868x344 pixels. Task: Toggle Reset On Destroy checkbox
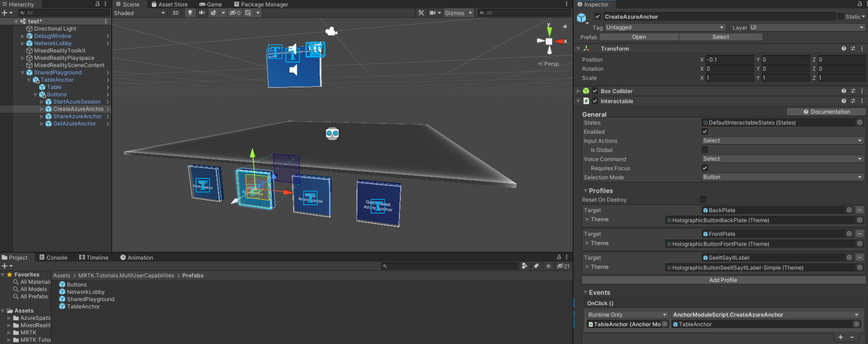coord(702,200)
